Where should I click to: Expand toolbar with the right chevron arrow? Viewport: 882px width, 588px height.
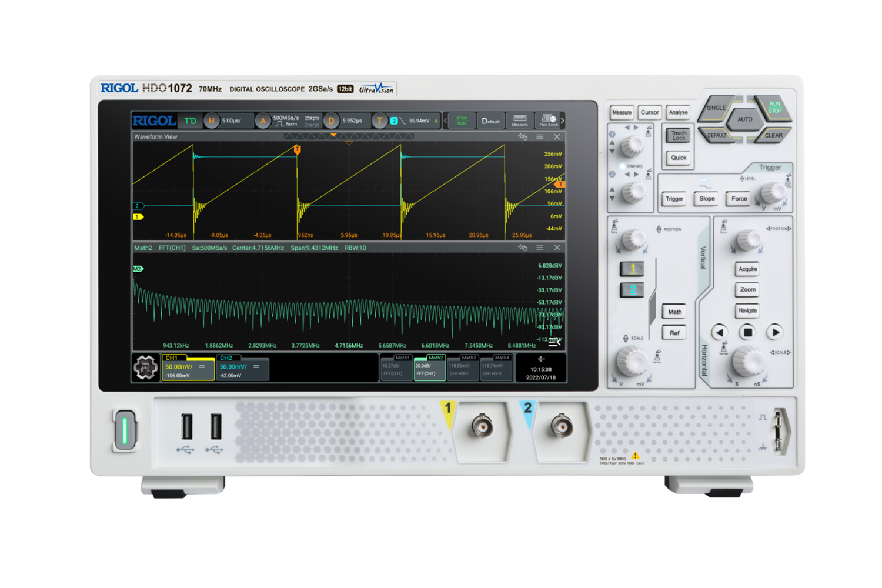(x=563, y=121)
